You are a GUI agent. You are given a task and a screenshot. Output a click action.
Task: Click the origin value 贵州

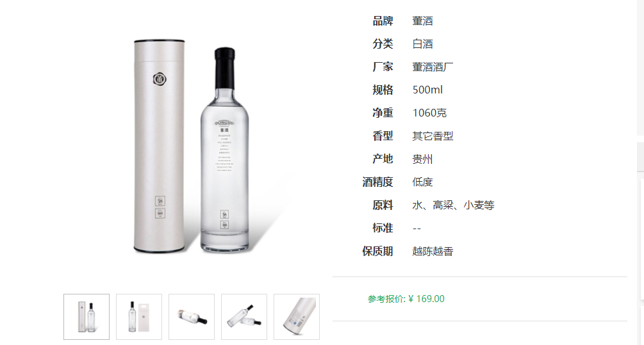[x=423, y=159]
